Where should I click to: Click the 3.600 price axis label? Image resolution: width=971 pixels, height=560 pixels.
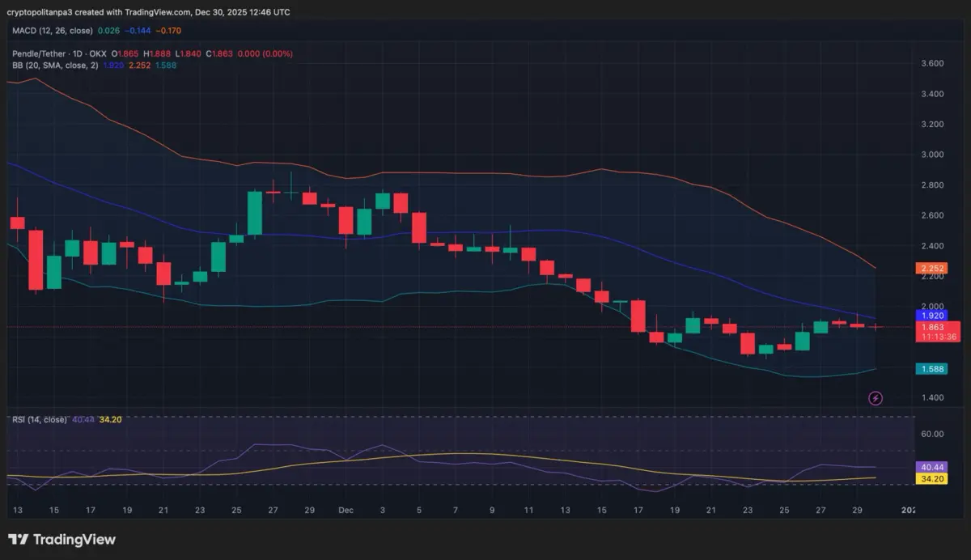tap(932, 63)
